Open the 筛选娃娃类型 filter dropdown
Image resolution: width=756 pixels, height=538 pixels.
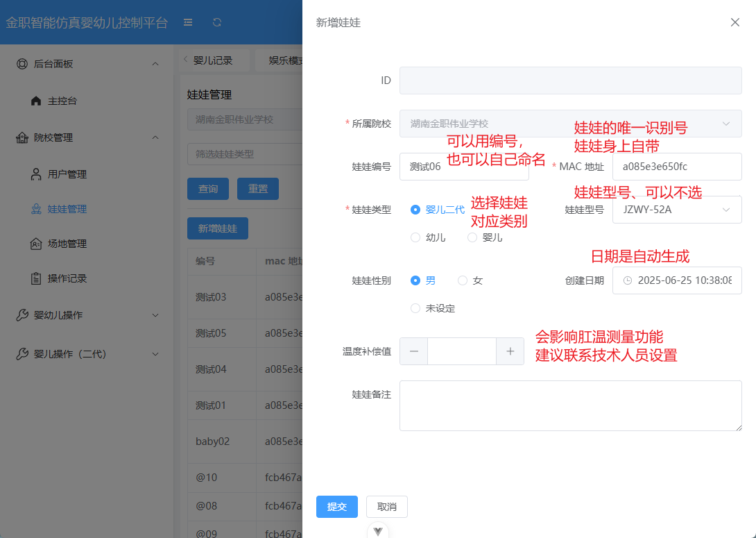[245, 154]
